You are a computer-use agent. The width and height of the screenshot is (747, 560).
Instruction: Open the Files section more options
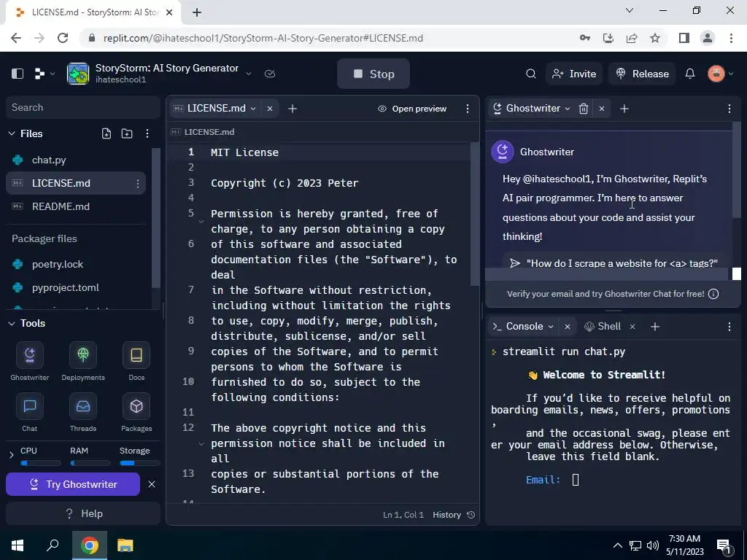(x=147, y=134)
